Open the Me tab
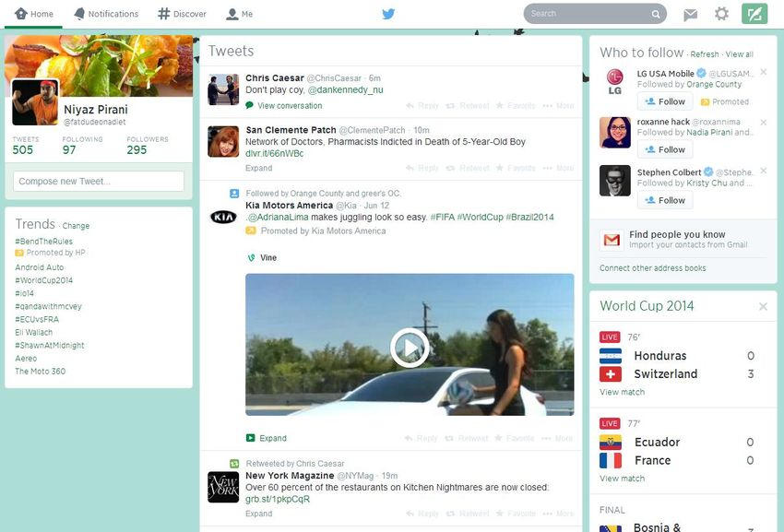Image resolution: width=784 pixels, height=532 pixels. point(240,14)
